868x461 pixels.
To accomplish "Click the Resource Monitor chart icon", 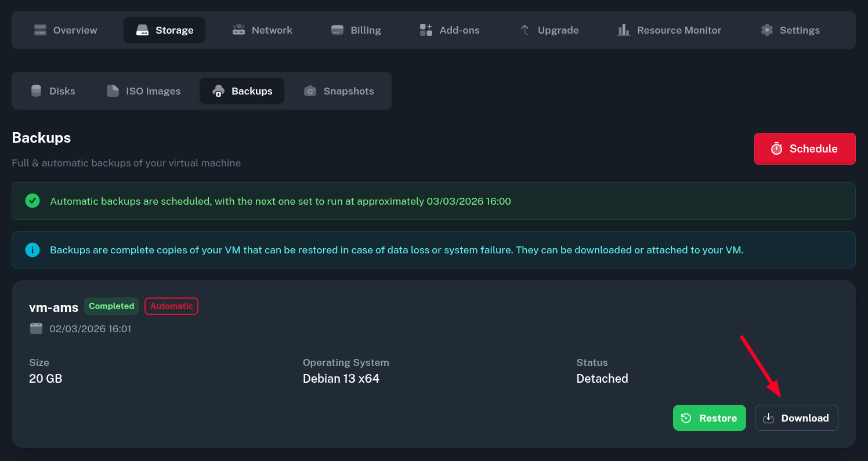I will [624, 30].
